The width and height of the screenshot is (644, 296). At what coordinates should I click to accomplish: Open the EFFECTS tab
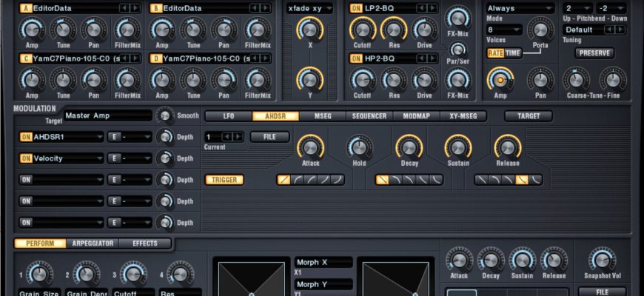145,243
